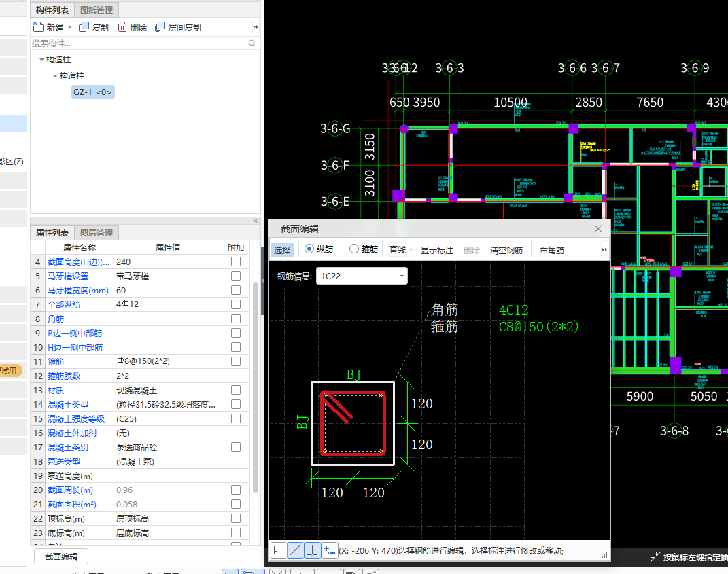Open the 新建 dropdown arrow
Screen dimensions: 728x574
pos(69,27)
